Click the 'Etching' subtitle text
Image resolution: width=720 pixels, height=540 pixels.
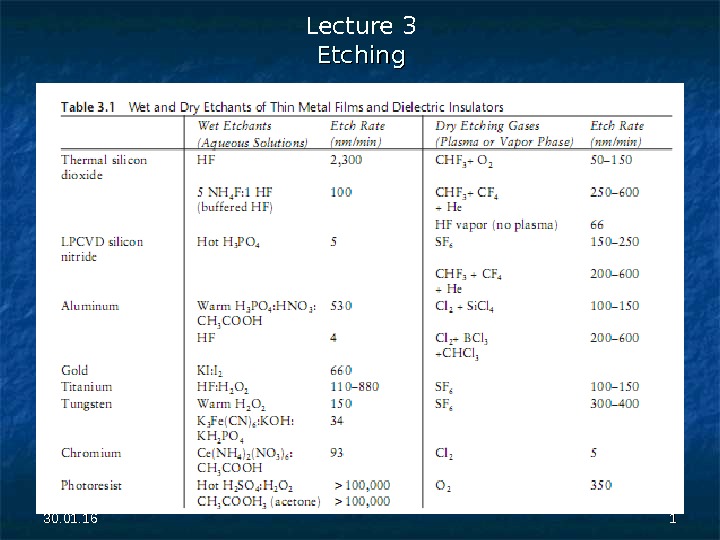point(361,55)
